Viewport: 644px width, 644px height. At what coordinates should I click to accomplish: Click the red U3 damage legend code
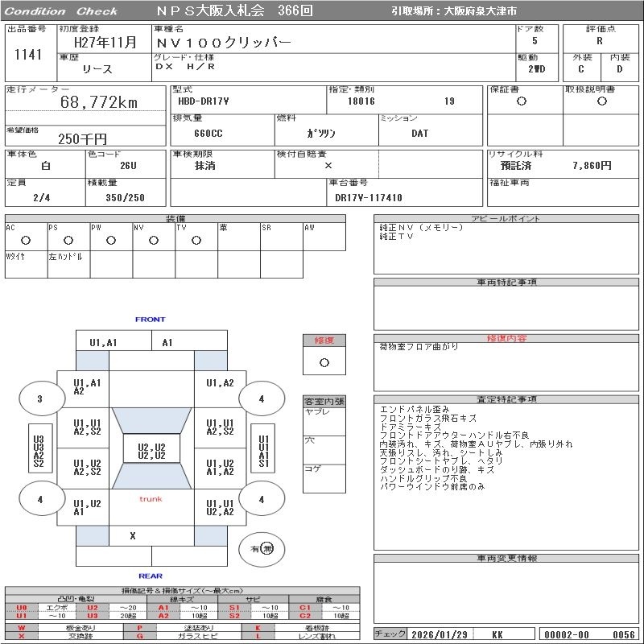[x=92, y=616]
